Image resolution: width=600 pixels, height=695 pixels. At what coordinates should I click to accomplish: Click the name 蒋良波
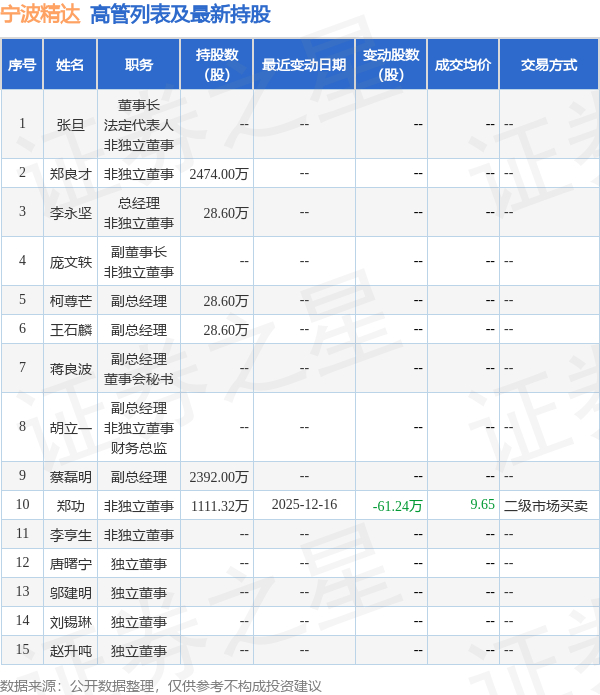click(70, 369)
